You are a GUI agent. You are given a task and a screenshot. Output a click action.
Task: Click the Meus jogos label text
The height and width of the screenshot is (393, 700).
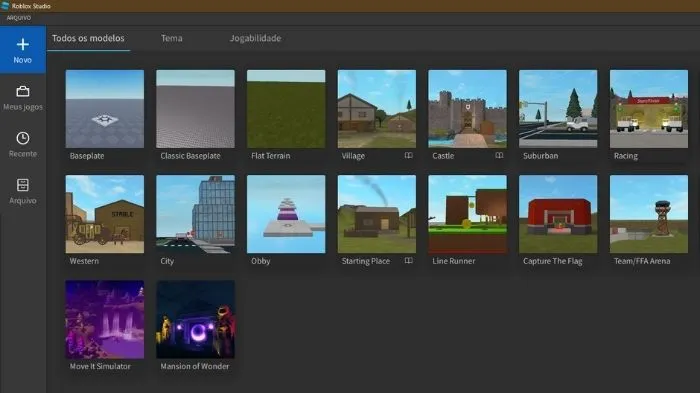23,107
